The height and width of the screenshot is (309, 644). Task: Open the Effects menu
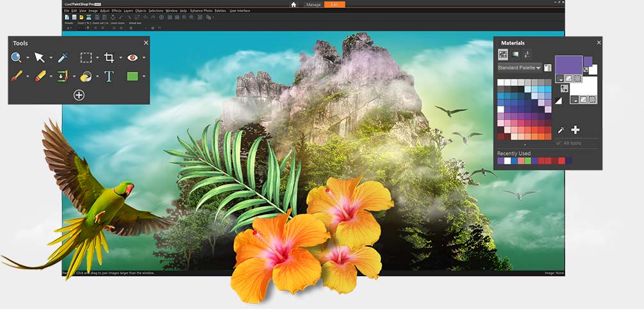pos(117,11)
